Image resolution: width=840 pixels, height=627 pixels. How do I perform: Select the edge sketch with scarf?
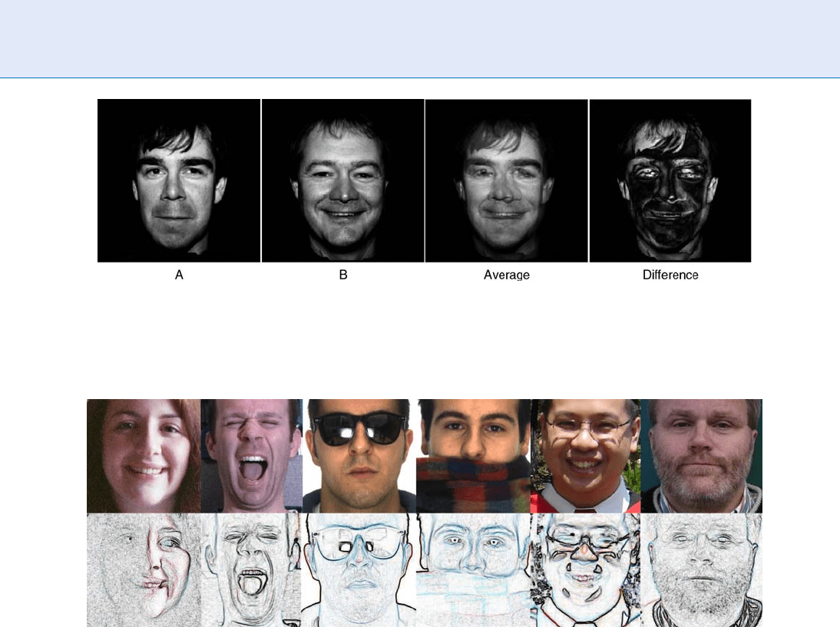[473, 569]
